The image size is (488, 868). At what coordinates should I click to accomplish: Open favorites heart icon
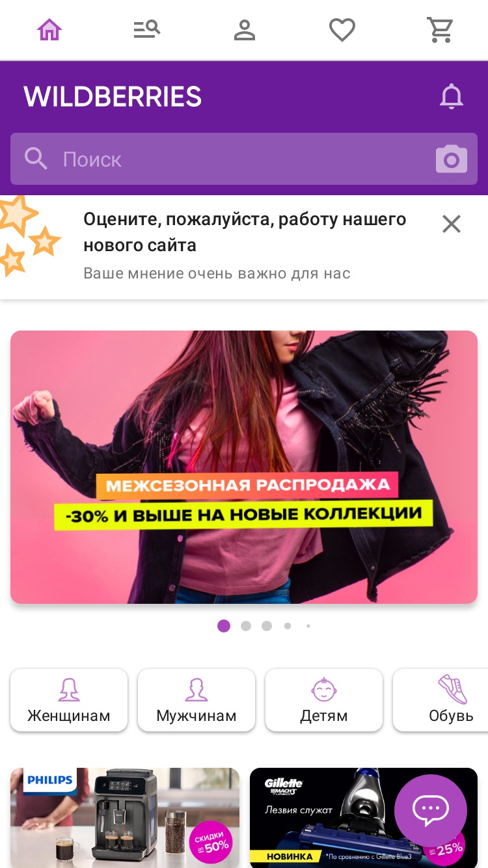[x=342, y=30]
